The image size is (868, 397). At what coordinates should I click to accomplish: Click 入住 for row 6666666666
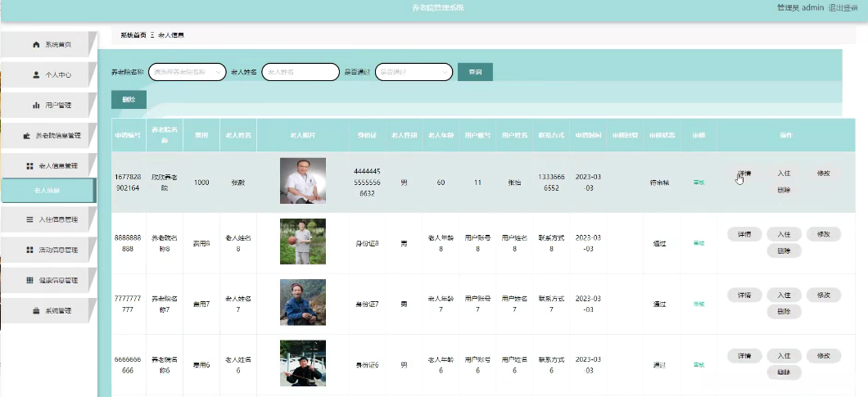pyautogui.click(x=784, y=355)
